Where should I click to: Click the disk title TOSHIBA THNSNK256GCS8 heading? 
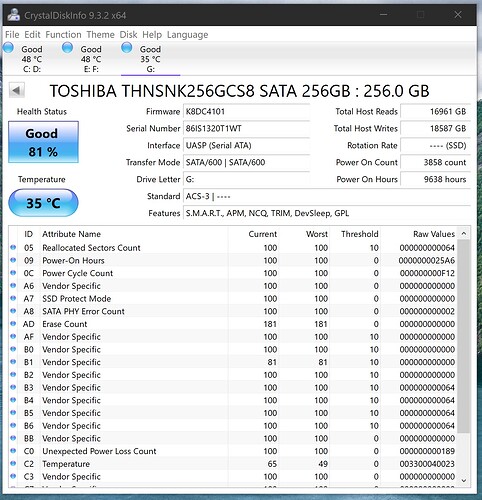(x=239, y=91)
